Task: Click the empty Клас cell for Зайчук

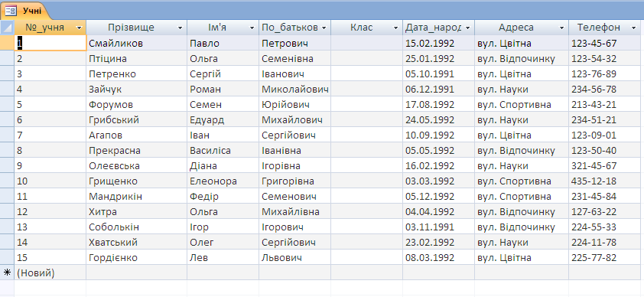Action: pyautogui.click(x=366, y=89)
